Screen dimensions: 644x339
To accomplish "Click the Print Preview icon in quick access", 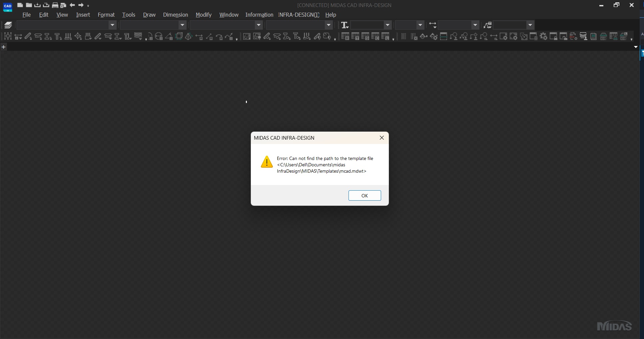I will coord(63,5).
